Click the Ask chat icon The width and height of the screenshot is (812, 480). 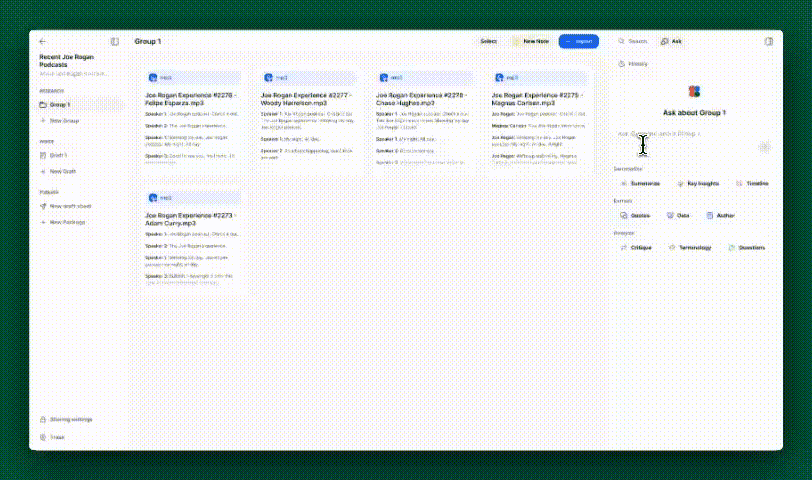click(664, 41)
